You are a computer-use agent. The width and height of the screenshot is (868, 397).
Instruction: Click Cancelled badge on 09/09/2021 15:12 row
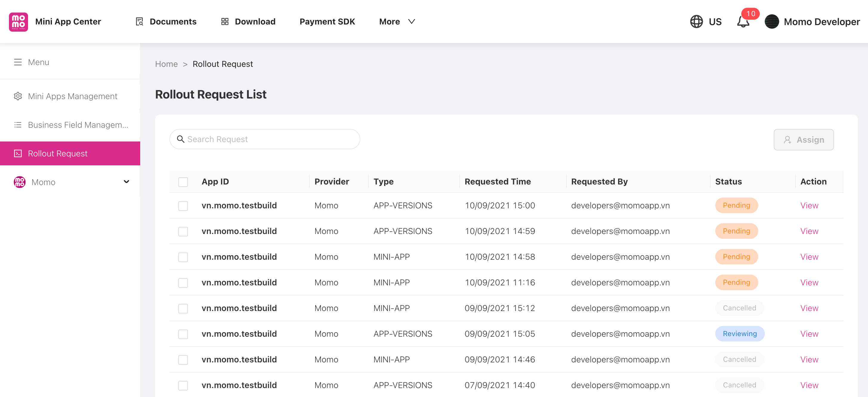coord(739,308)
